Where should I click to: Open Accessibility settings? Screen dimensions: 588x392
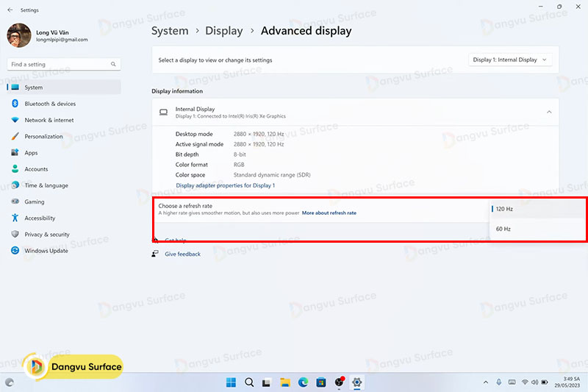(40, 218)
